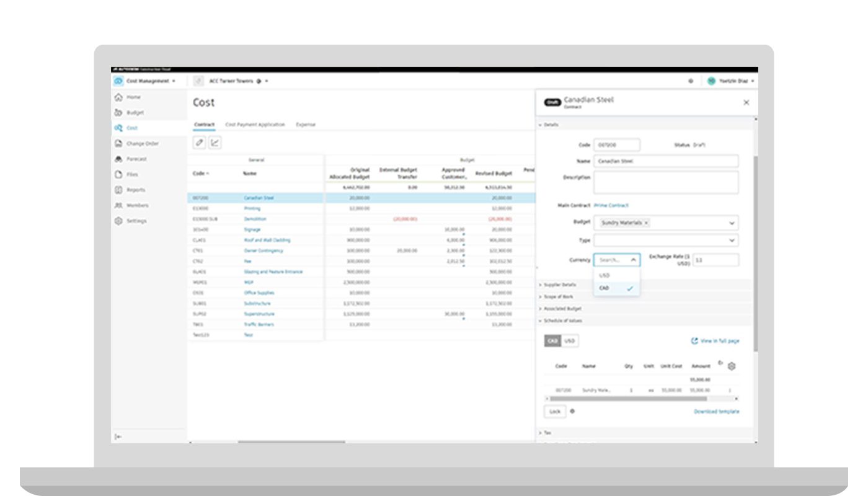868x496 pixels.
Task: Click the Description text area
Action: click(x=666, y=182)
